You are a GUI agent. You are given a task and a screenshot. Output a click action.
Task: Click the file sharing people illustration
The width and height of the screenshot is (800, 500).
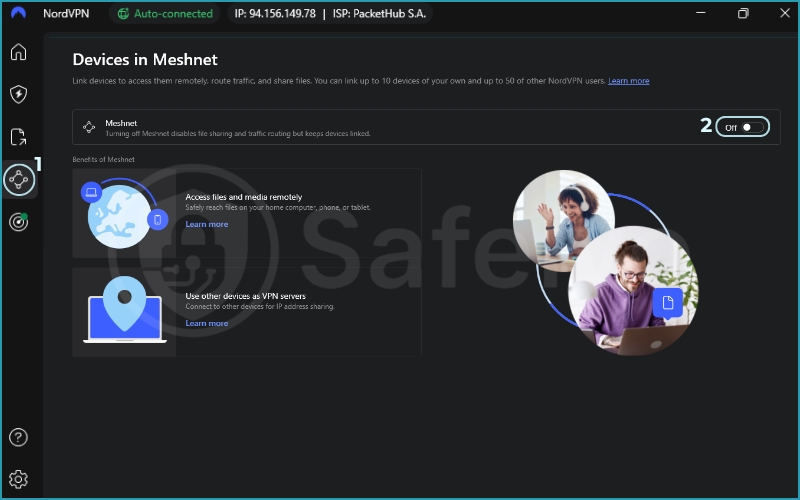tap(604, 258)
